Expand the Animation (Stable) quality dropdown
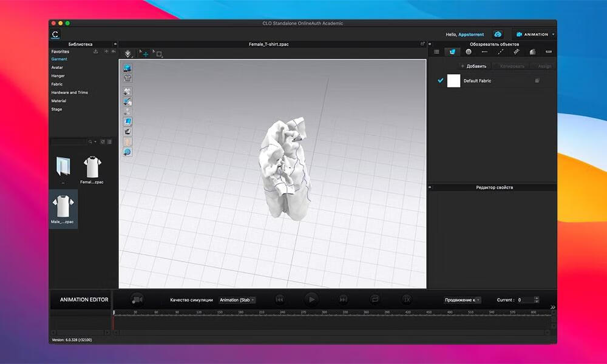 pos(237,300)
